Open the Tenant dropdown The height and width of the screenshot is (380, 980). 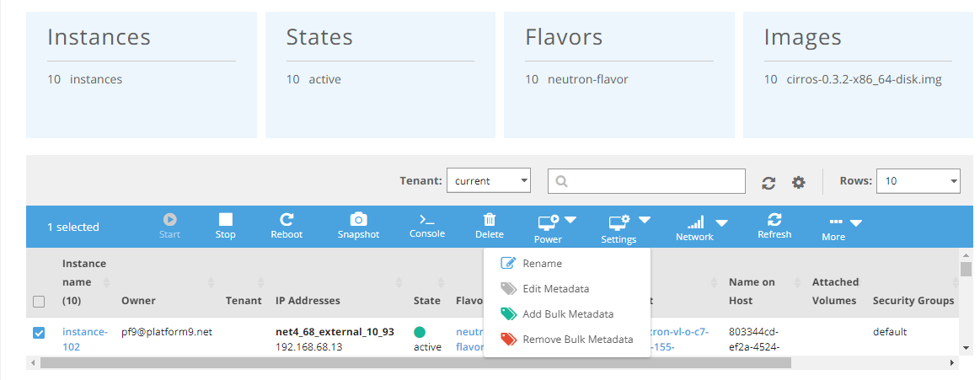click(488, 180)
